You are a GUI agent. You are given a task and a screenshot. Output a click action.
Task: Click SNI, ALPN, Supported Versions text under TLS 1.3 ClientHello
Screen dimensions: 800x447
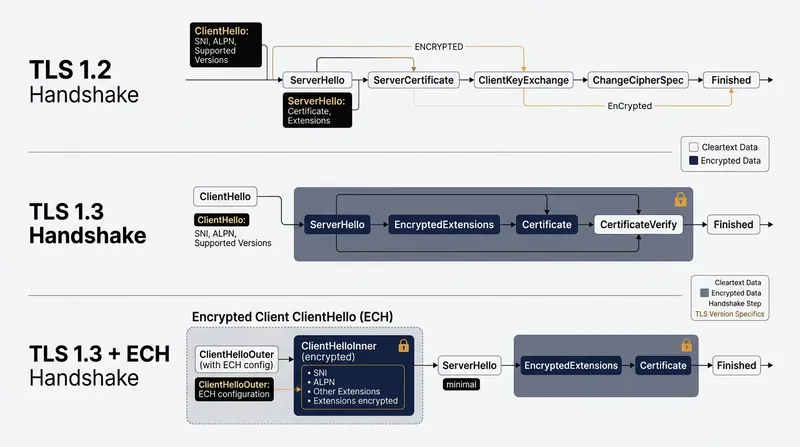233,238
